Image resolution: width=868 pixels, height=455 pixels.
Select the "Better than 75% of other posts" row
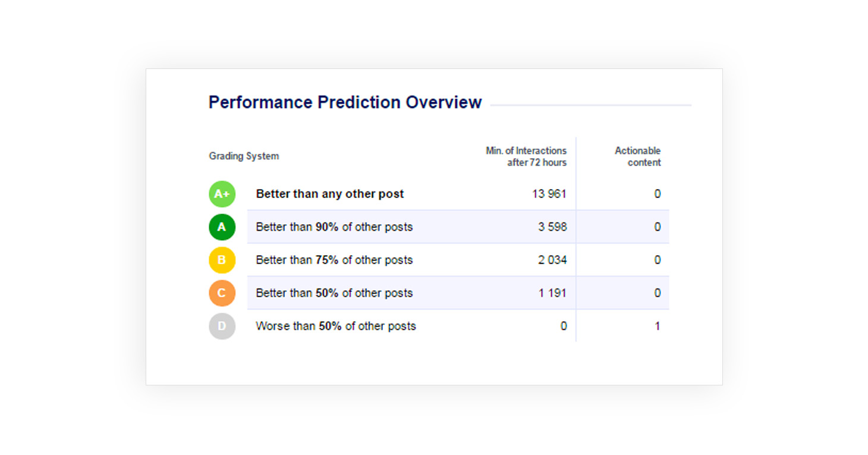pyautogui.click(x=334, y=260)
